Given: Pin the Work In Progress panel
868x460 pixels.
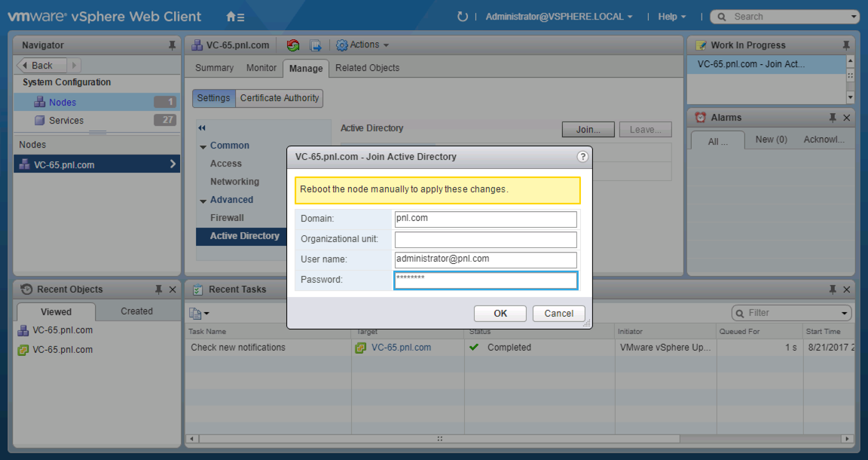Looking at the screenshot, I should (x=846, y=45).
